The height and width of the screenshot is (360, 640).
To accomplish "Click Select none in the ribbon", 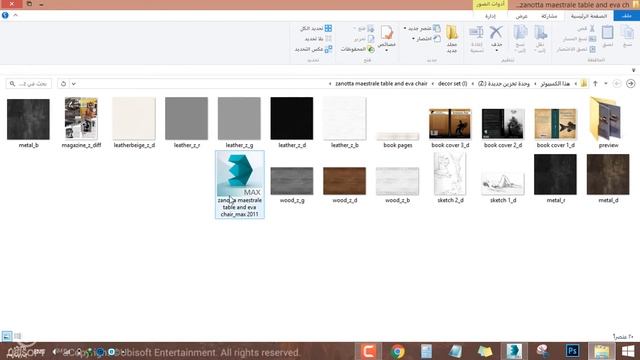I will click(x=318, y=39).
